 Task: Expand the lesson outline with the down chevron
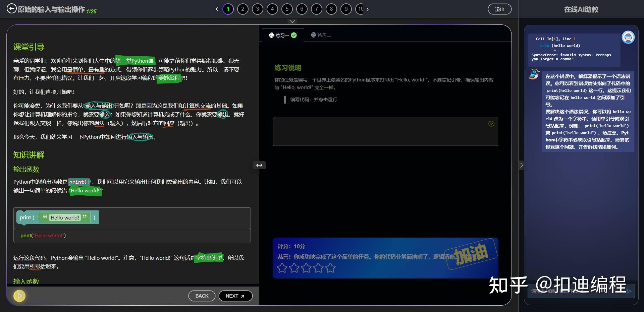(292, 21)
